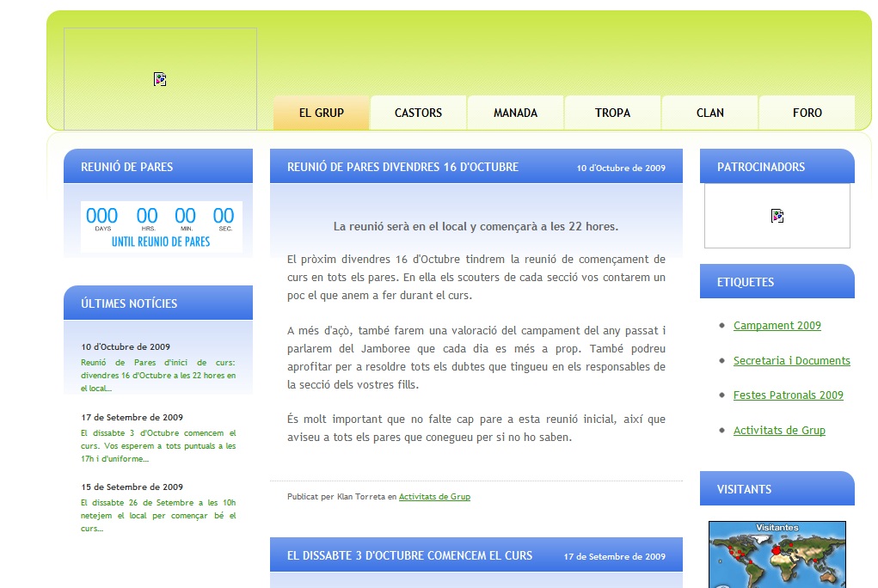The height and width of the screenshot is (588, 878).
Task: Click the bullet icon beside Campament 2009
Action: [x=722, y=325]
